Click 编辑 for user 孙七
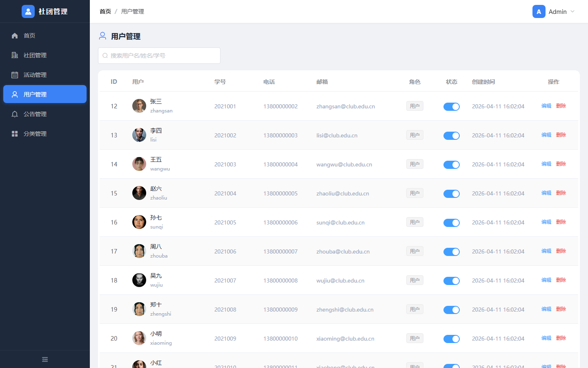Image resolution: width=588 pixels, height=368 pixels. click(546, 222)
